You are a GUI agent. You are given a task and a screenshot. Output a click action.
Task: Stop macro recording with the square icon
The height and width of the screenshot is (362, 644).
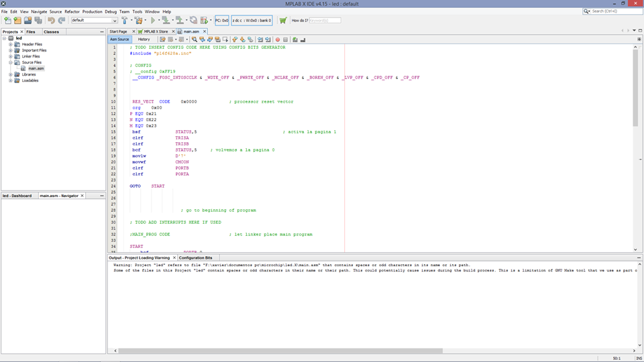(286, 40)
